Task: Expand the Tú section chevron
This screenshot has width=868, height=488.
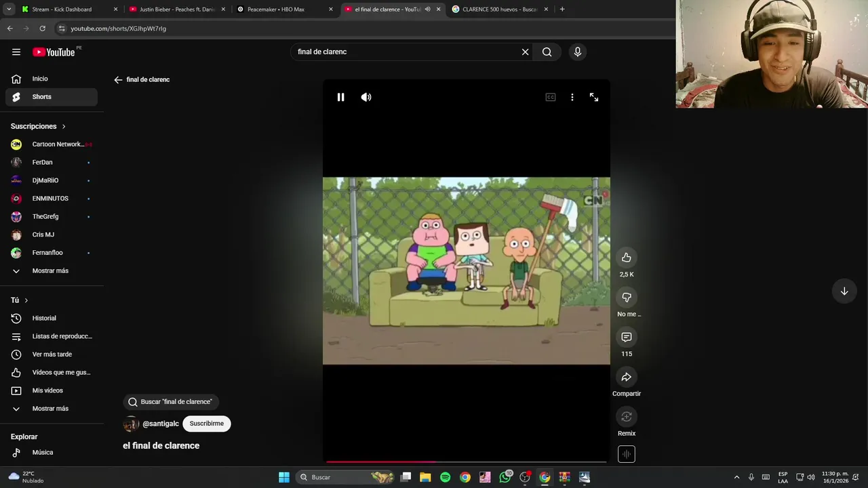Action: click(x=26, y=300)
